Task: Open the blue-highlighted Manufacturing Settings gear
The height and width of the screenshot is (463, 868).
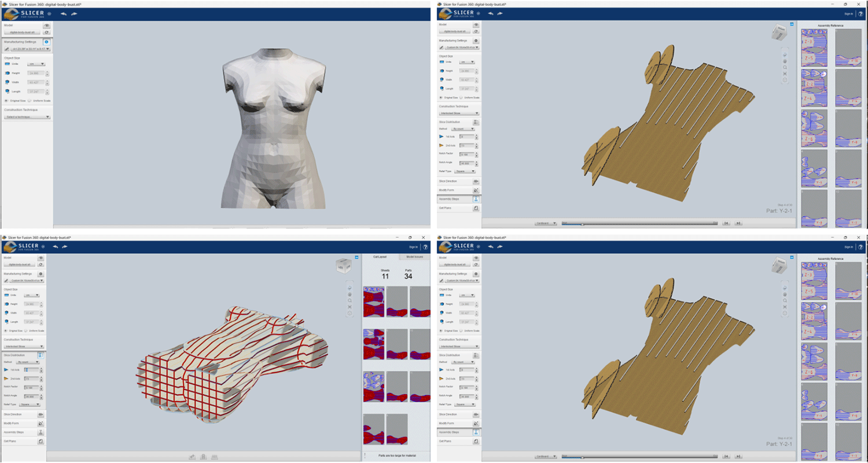Action: pyautogui.click(x=46, y=42)
